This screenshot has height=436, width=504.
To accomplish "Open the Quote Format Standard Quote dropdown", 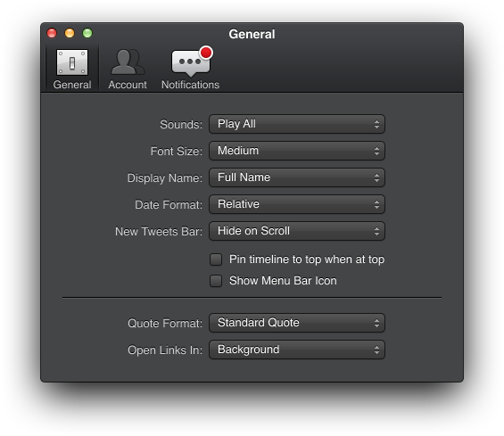I will 297,323.
